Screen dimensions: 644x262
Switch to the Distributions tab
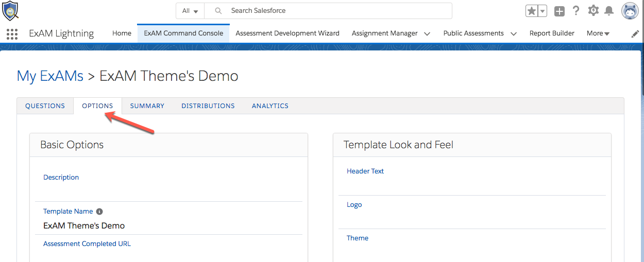click(208, 106)
